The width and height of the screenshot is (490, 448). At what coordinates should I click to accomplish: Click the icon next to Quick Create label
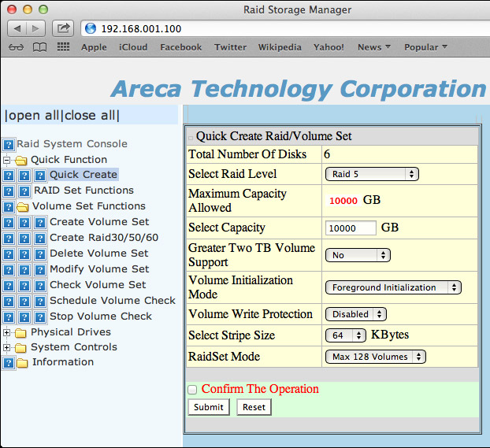(x=40, y=176)
